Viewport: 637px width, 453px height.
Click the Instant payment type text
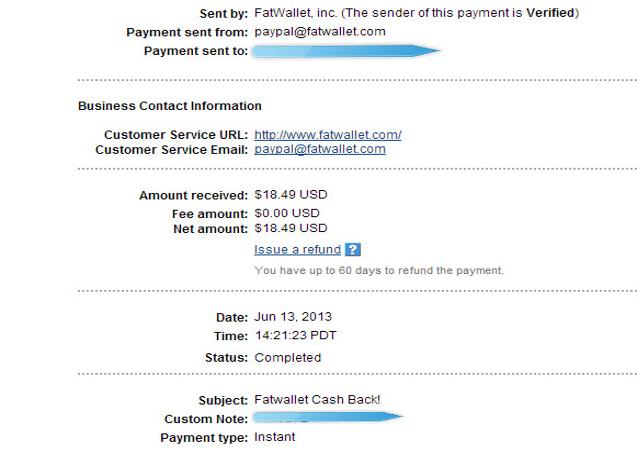tap(275, 437)
